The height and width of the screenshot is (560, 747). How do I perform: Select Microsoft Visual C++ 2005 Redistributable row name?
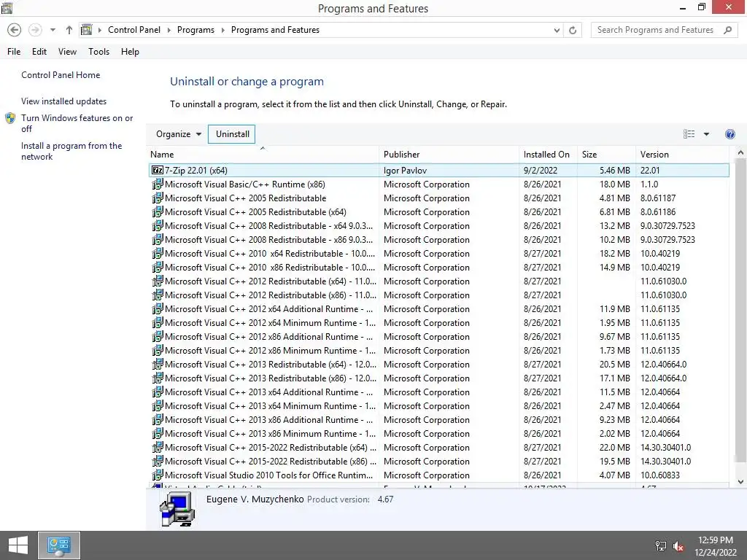(x=245, y=198)
